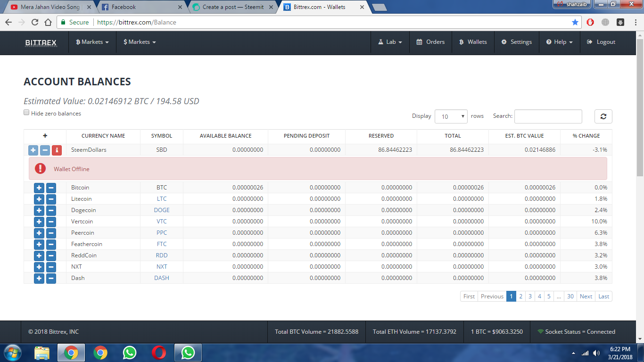This screenshot has height=362, width=644.
Task: Click the Search input field
Action: [x=548, y=116]
